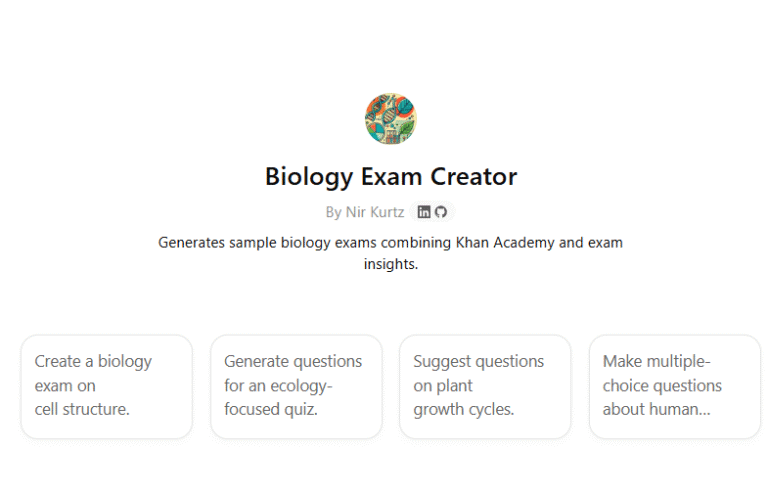Click "focused quiz." text in the second card

pos(271,409)
